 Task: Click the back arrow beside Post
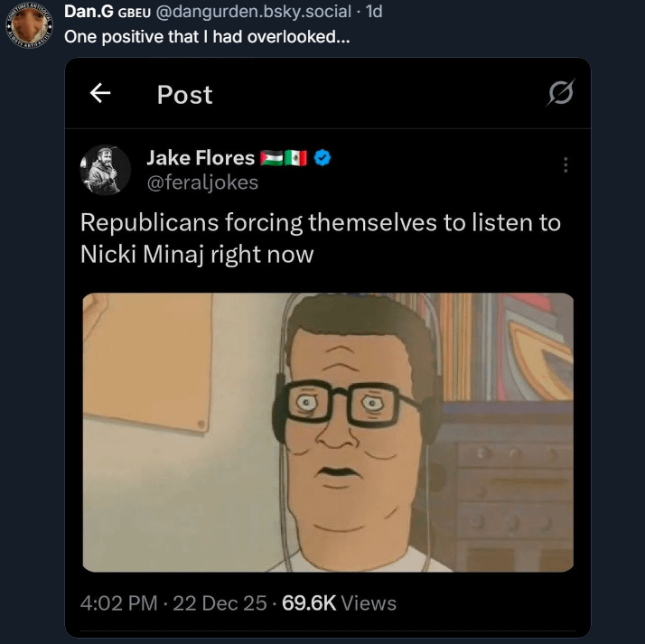coord(100,93)
